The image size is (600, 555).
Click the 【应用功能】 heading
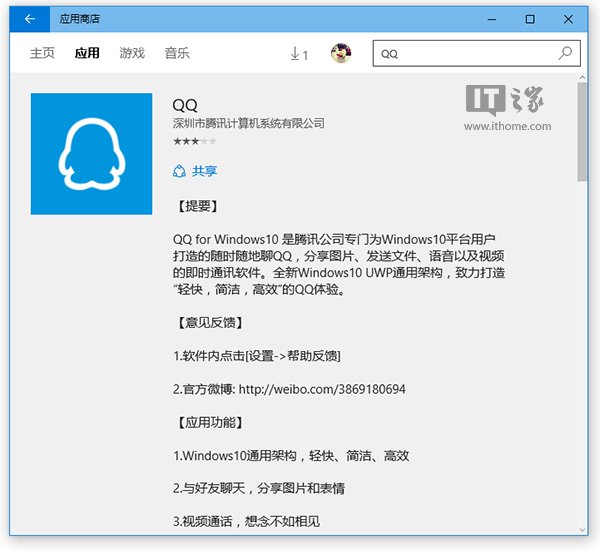click(210, 423)
